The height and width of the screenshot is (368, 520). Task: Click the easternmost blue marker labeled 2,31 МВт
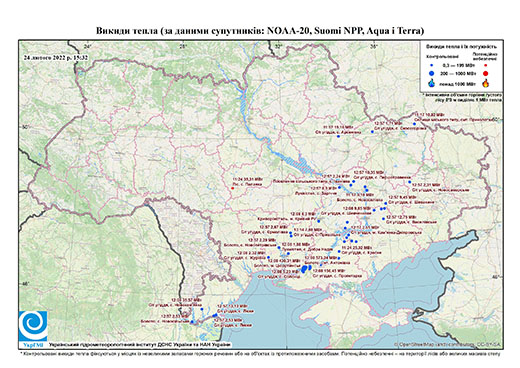pos(410,182)
